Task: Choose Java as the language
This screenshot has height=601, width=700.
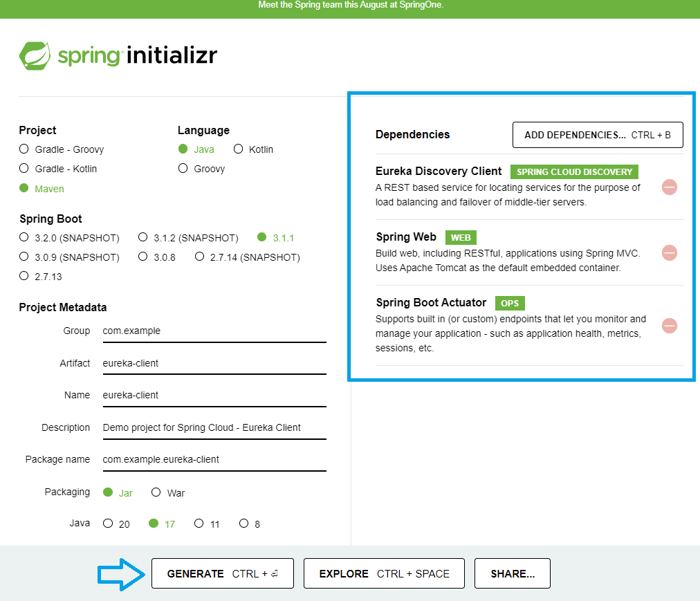Action: 196,149
